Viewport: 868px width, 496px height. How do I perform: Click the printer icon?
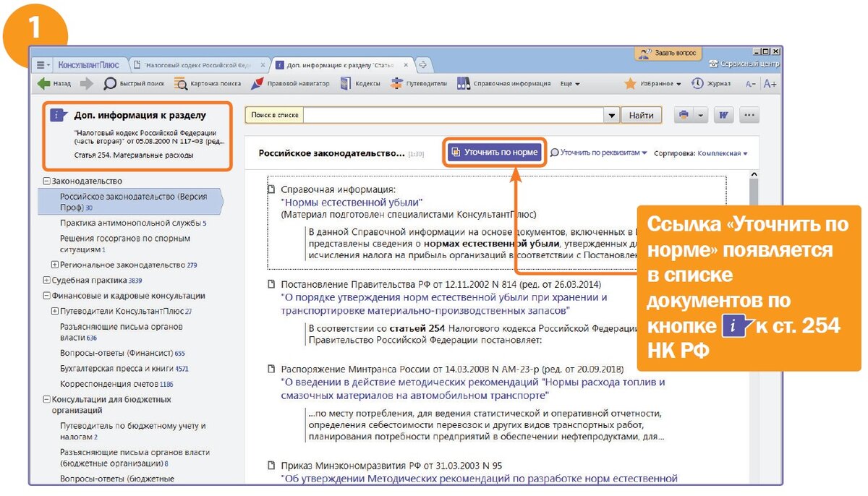(x=684, y=116)
